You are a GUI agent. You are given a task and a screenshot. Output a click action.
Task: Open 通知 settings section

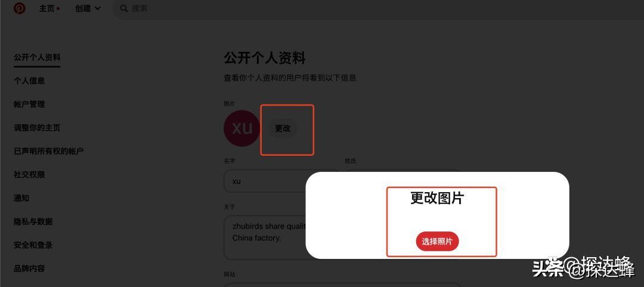(21, 198)
